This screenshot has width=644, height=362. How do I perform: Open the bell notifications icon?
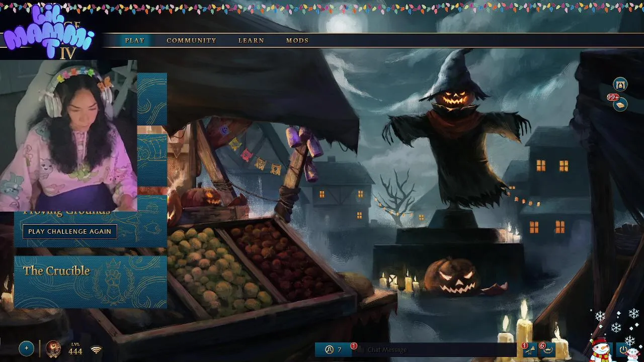click(620, 84)
